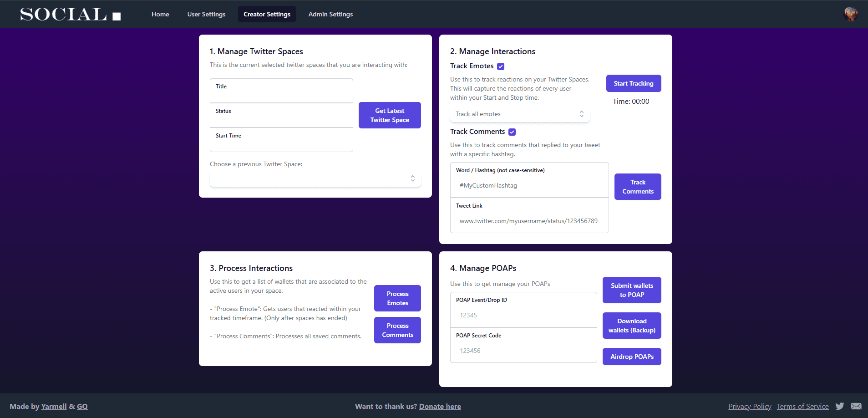Open the 'Track all emotes' dropdown
This screenshot has width=868, height=418.
(519, 114)
